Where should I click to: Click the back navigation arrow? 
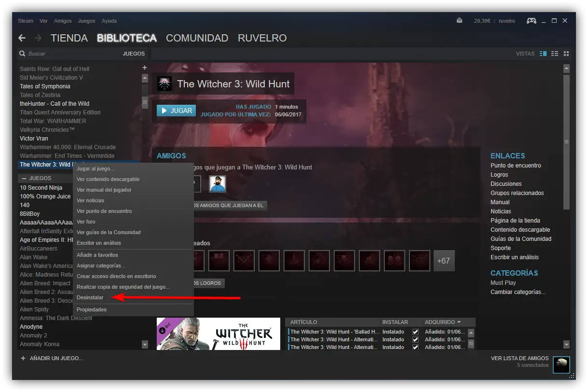pyautogui.click(x=22, y=38)
